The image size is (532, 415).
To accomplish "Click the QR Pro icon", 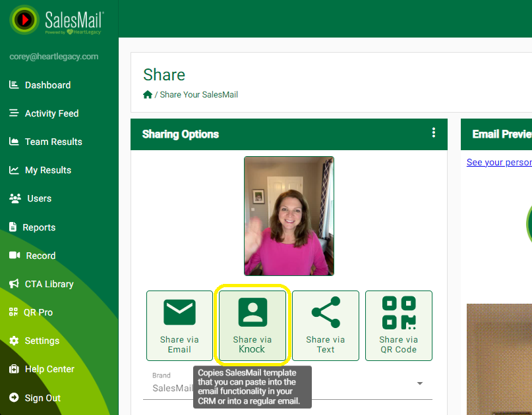I will click(14, 312).
